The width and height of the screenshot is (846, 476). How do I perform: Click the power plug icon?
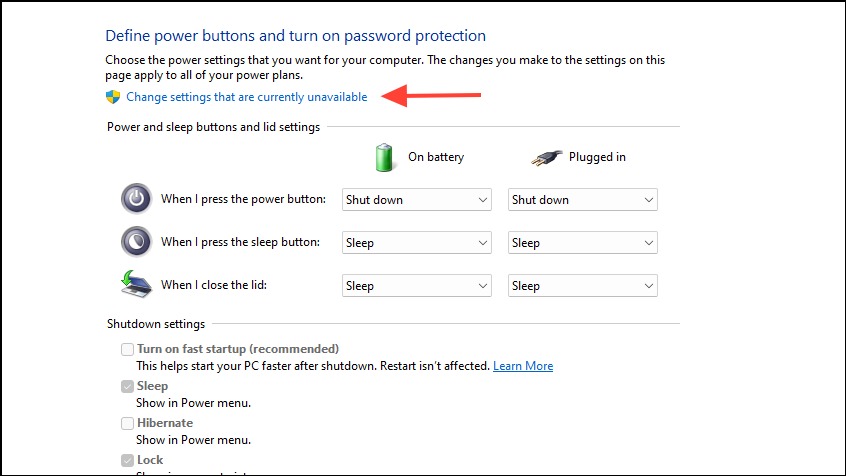click(547, 158)
